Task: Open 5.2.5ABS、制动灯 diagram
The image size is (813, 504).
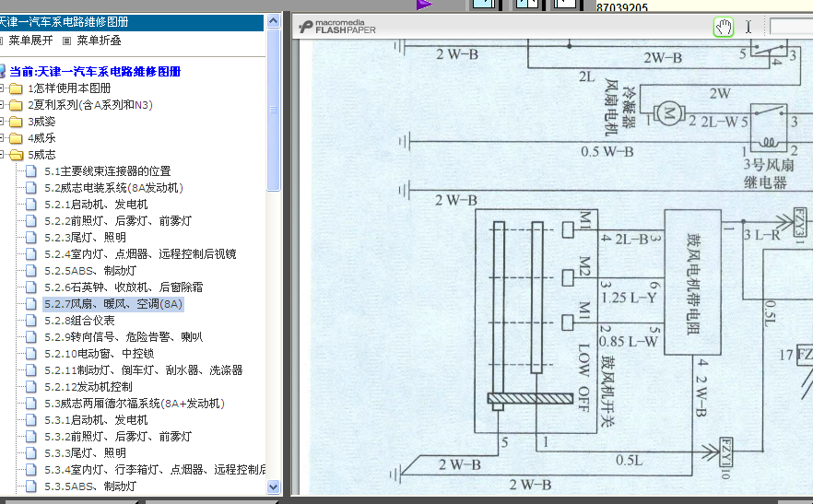Action: (90, 271)
